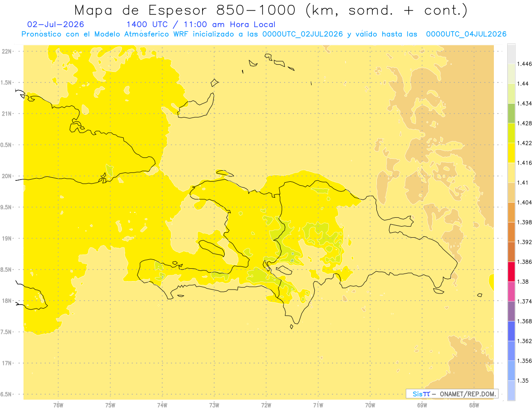Click the legend value '1.404'
Viewport: 532px width, 411px height.
524,202
